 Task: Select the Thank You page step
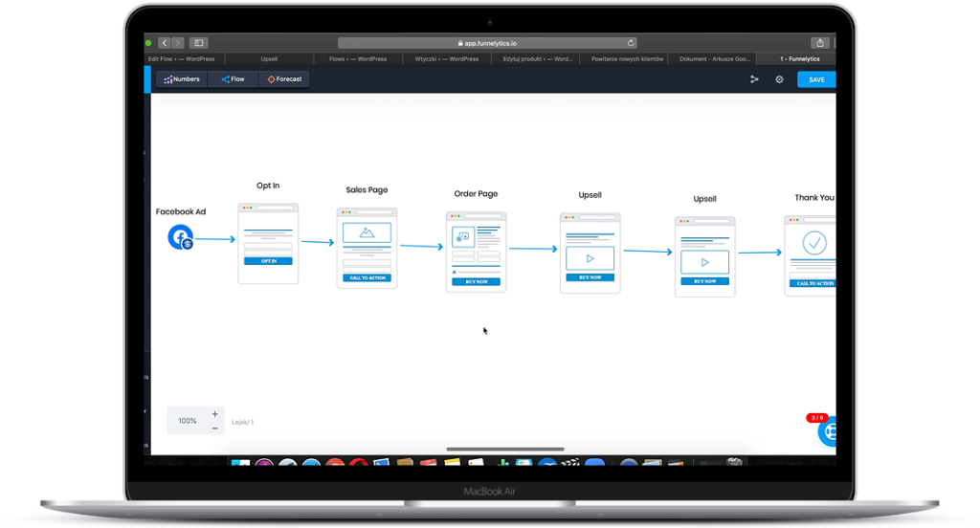click(810, 255)
